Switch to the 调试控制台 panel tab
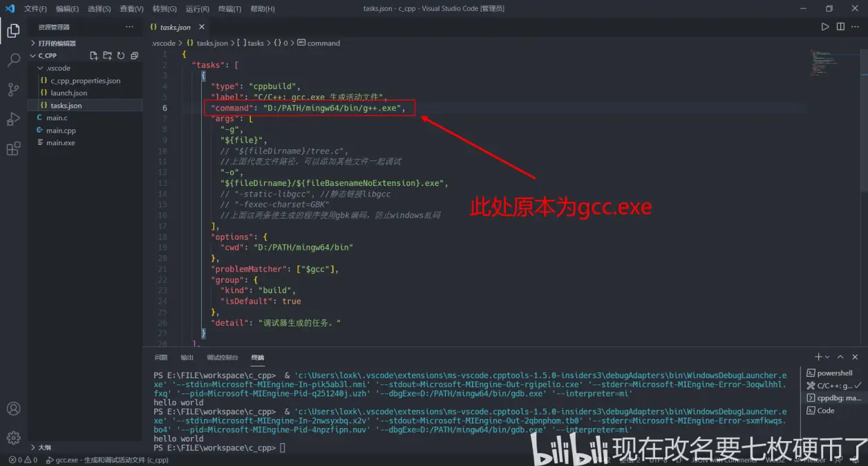 [x=223, y=357]
